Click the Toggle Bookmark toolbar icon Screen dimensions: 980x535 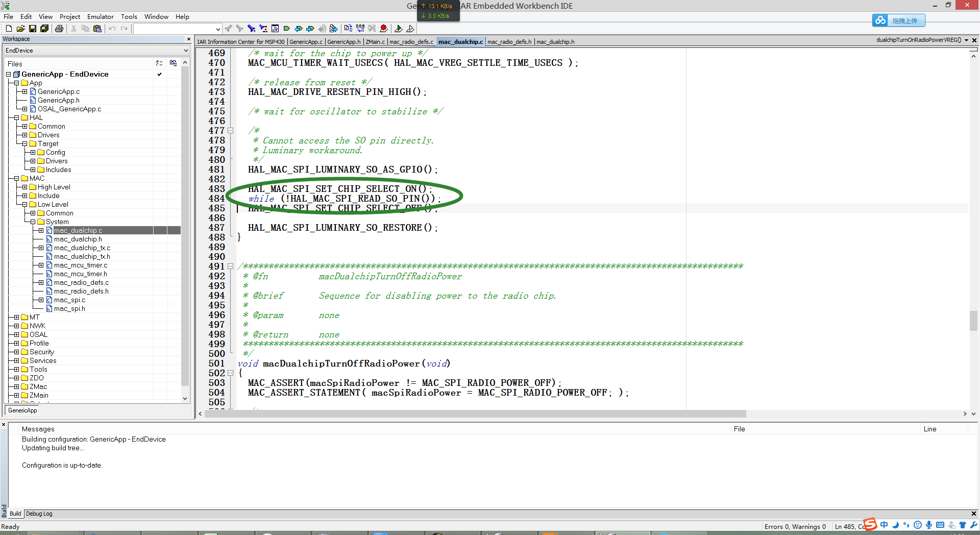click(286, 29)
